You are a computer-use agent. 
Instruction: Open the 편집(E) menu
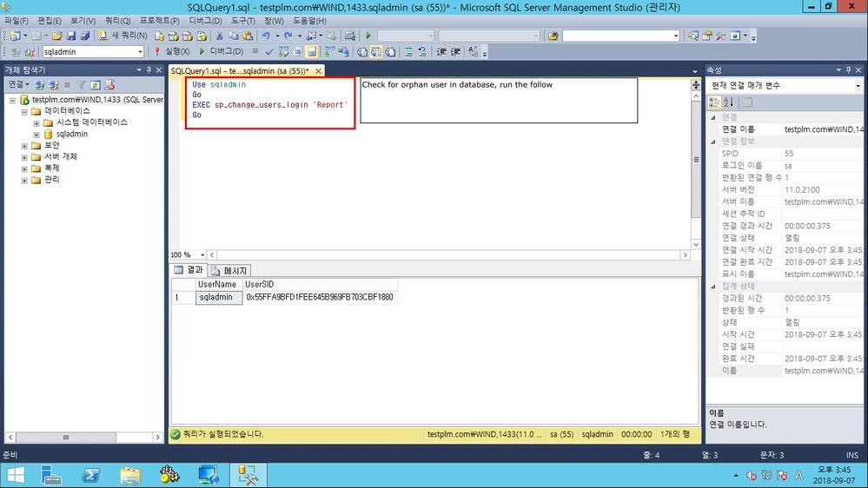click(50, 21)
